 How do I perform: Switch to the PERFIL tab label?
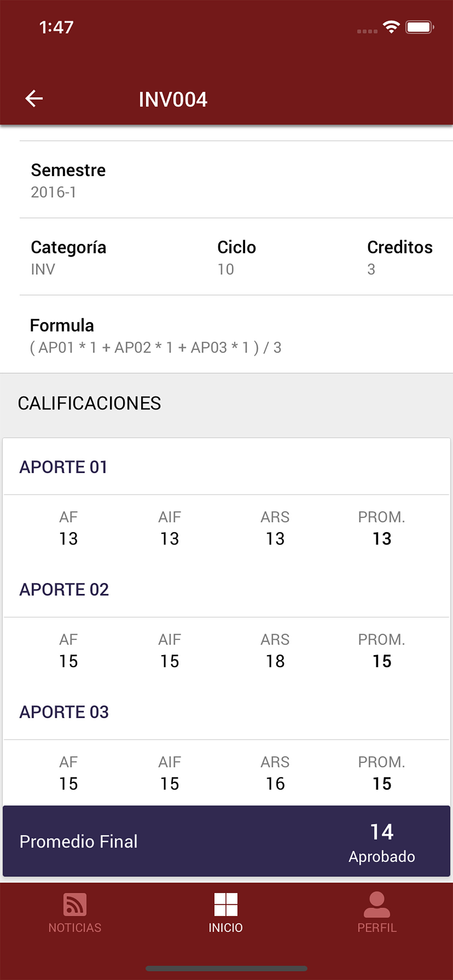click(377, 928)
